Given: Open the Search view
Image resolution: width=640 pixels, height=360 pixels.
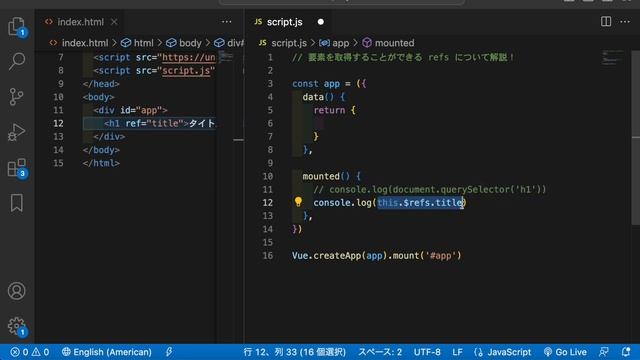Looking at the screenshot, I should (16, 61).
